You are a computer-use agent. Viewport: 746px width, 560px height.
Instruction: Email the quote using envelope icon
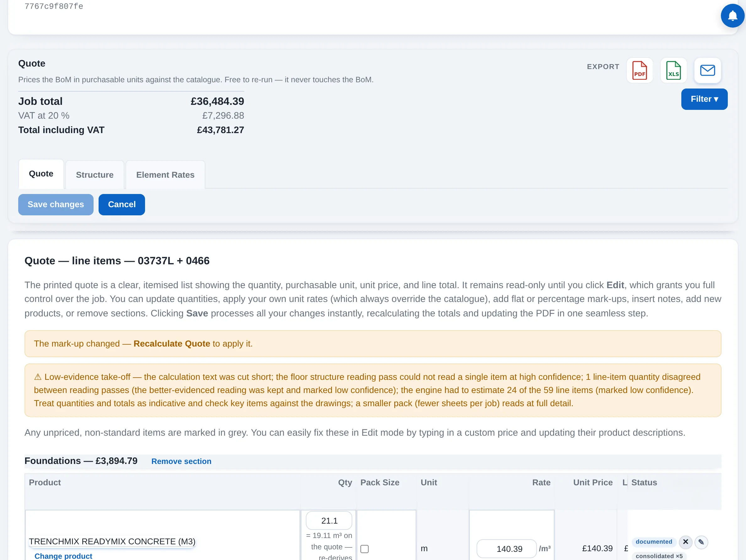pyautogui.click(x=707, y=70)
